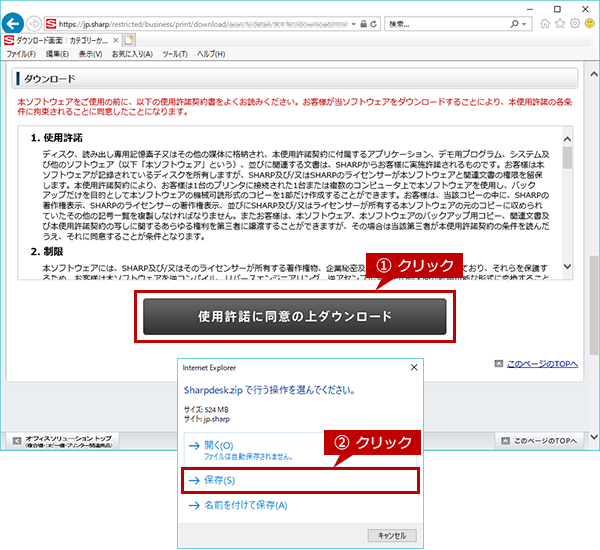Expand the address bar history dropdown
The height and width of the screenshot is (550, 600).
coord(354,24)
